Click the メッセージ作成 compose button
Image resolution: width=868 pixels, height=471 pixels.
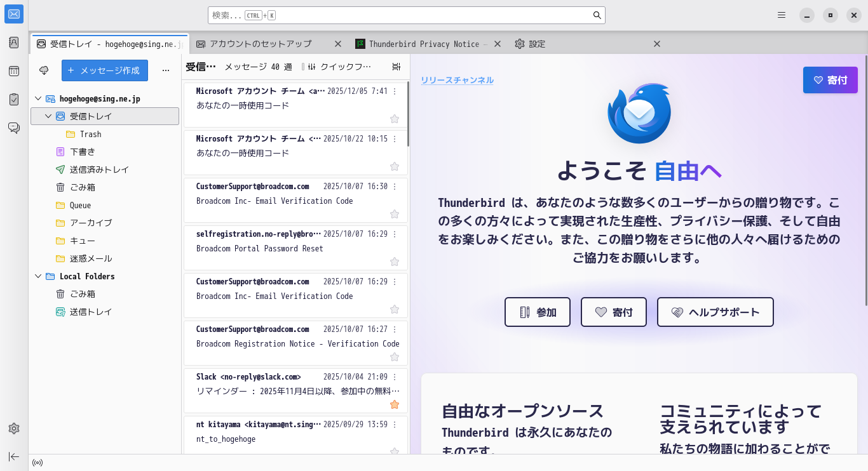coord(105,70)
